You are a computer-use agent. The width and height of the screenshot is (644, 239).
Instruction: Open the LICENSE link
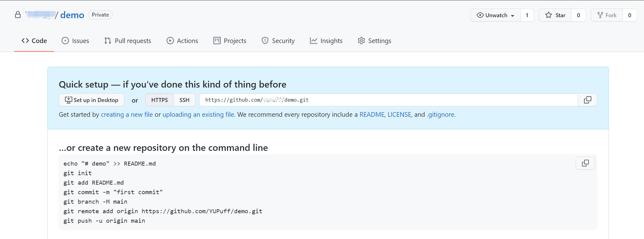[399, 115]
